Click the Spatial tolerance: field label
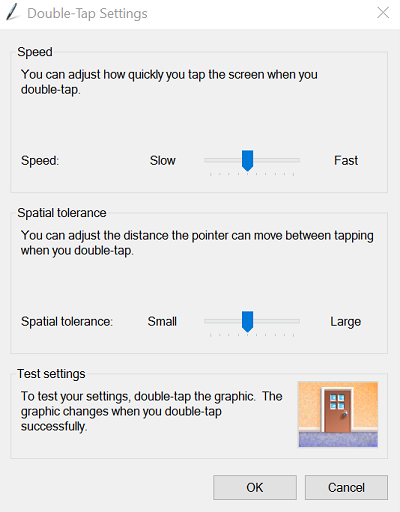The image size is (400, 512). click(x=67, y=322)
